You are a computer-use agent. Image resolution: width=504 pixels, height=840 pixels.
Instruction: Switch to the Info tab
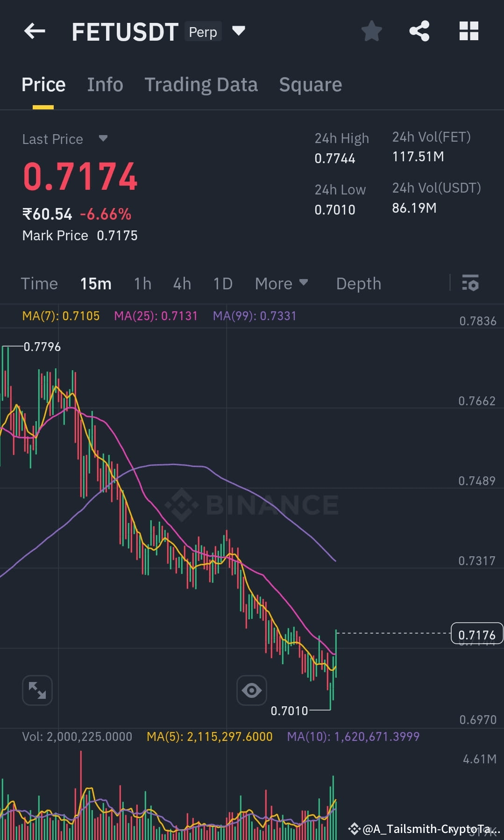105,85
